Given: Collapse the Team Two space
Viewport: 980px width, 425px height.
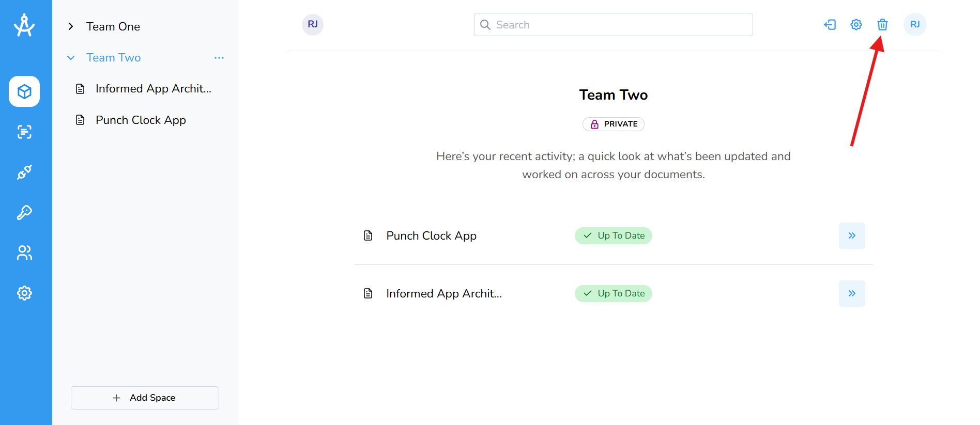Looking at the screenshot, I should pyautogui.click(x=71, y=57).
